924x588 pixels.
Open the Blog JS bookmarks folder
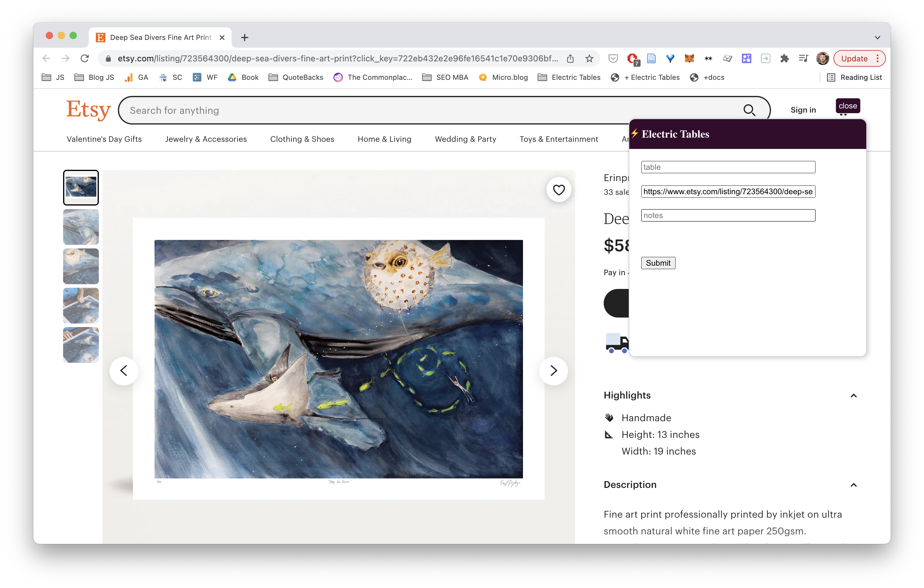coord(94,77)
